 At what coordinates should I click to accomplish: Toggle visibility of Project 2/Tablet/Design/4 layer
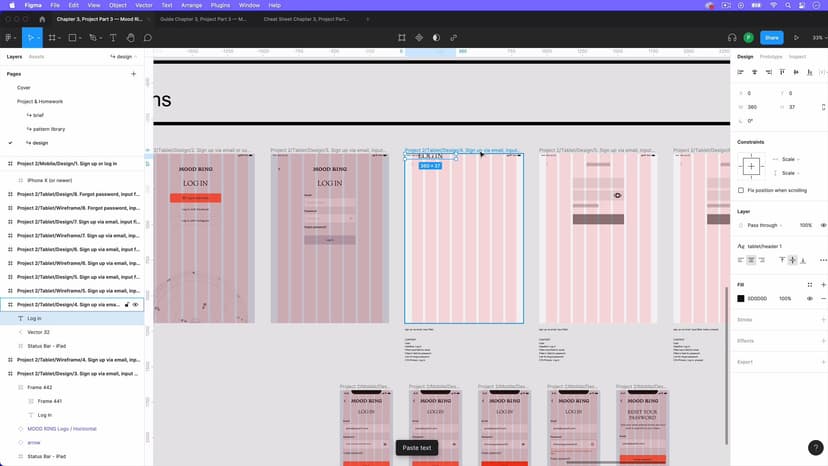(x=135, y=304)
